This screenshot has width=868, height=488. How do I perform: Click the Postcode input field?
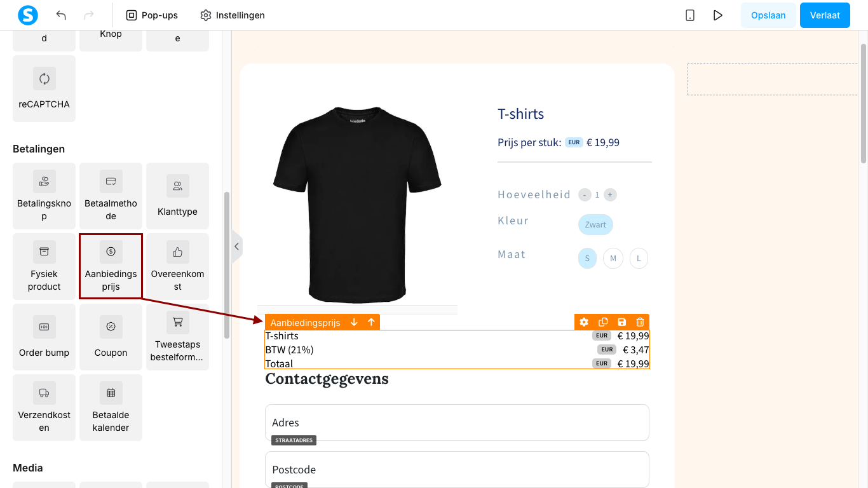click(x=457, y=470)
